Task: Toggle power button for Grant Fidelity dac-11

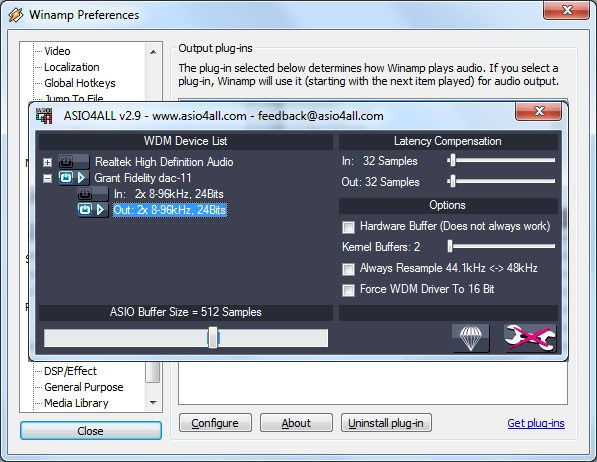Action: click(x=66, y=177)
